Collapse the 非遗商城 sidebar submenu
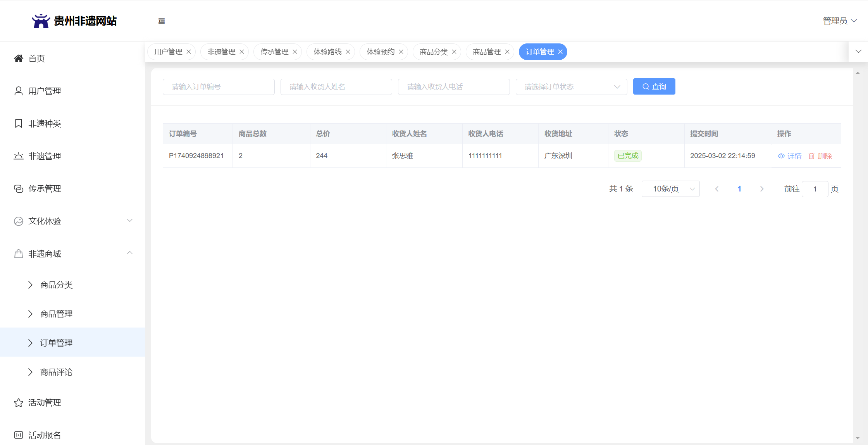This screenshot has width=868, height=445. 130,253
